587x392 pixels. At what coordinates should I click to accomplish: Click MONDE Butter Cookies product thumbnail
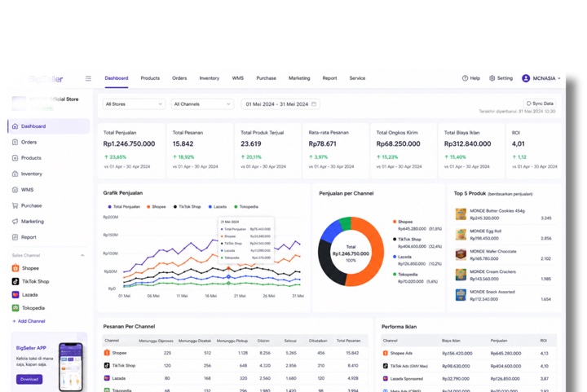click(461, 214)
